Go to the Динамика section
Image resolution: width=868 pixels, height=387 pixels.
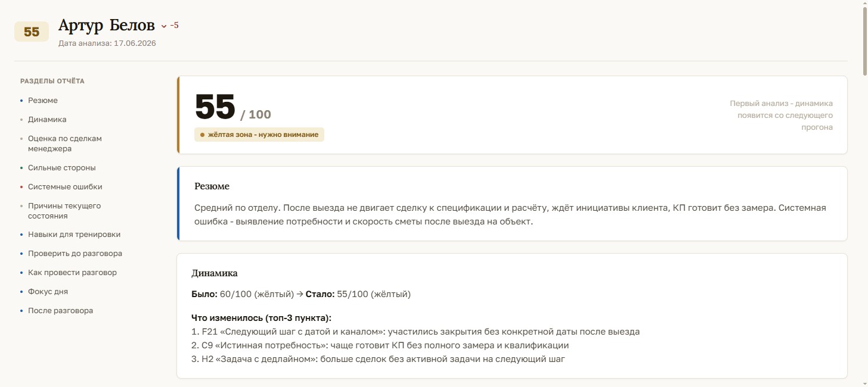[47, 120]
